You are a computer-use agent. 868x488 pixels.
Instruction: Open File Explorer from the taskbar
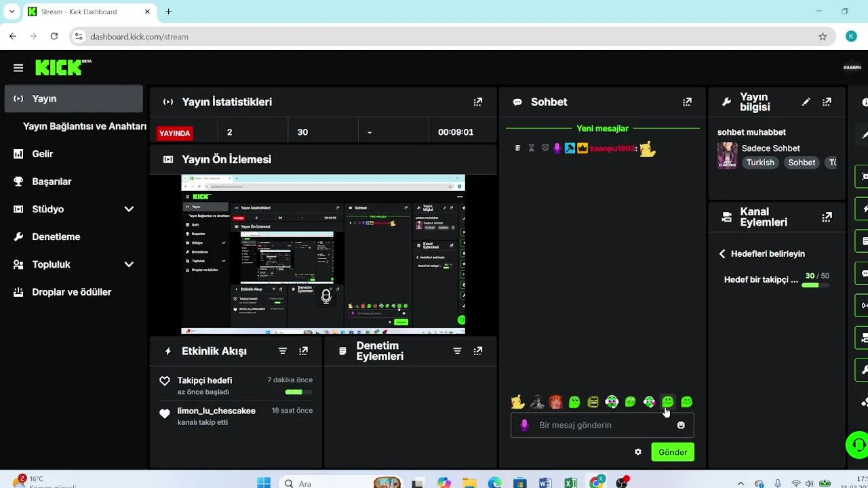click(x=469, y=483)
